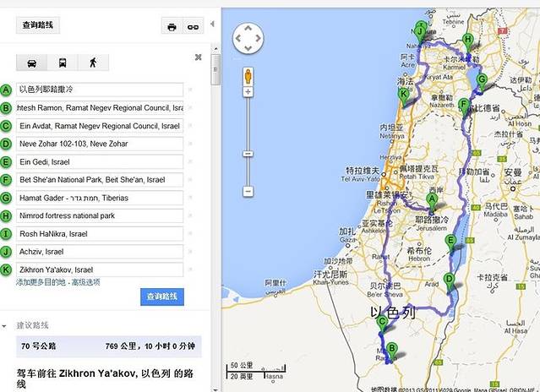Click the print icon
540x392 pixels.
click(172, 26)
